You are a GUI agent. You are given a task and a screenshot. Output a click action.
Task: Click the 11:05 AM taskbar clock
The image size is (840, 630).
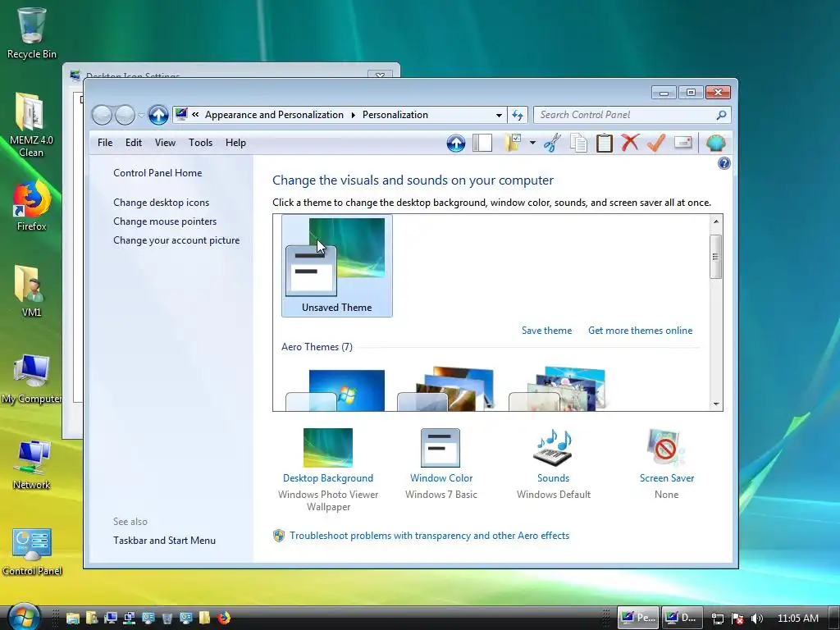[797, 619]
